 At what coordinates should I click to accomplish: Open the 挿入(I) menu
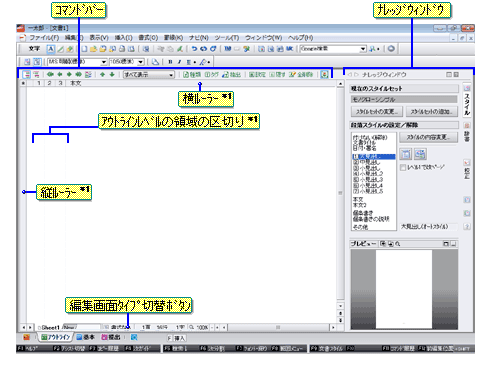pos(124,38)
